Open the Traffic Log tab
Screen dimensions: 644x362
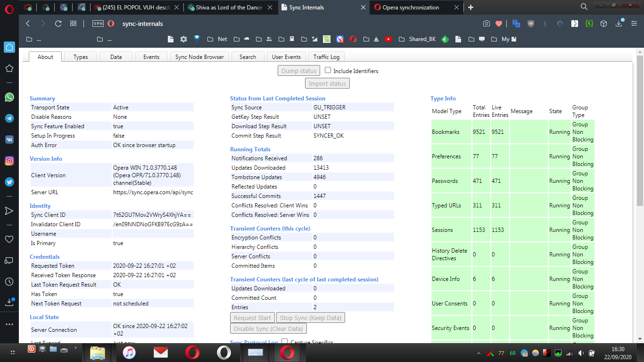pos(326,57)
